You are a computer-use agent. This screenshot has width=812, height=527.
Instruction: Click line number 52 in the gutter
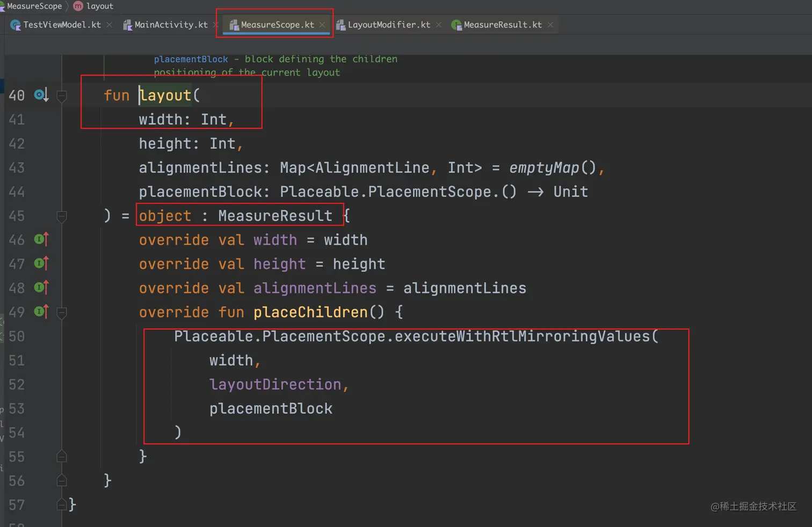tap(17, 385)
